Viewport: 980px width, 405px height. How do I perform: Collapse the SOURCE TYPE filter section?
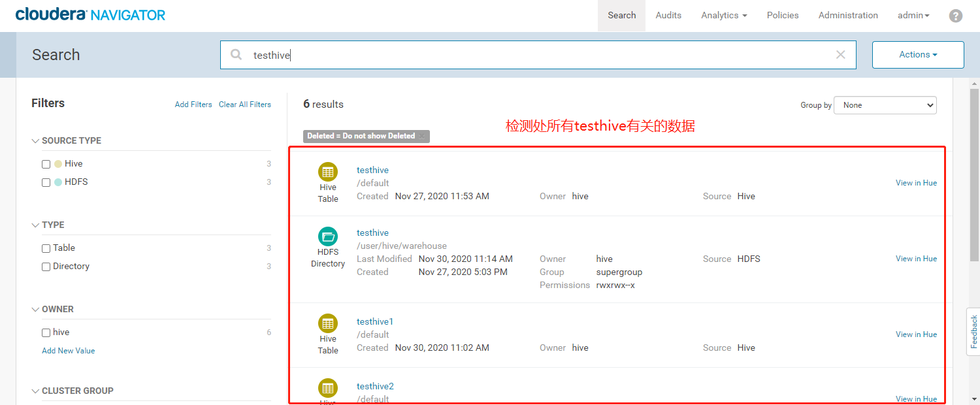(x=35, y=140)
